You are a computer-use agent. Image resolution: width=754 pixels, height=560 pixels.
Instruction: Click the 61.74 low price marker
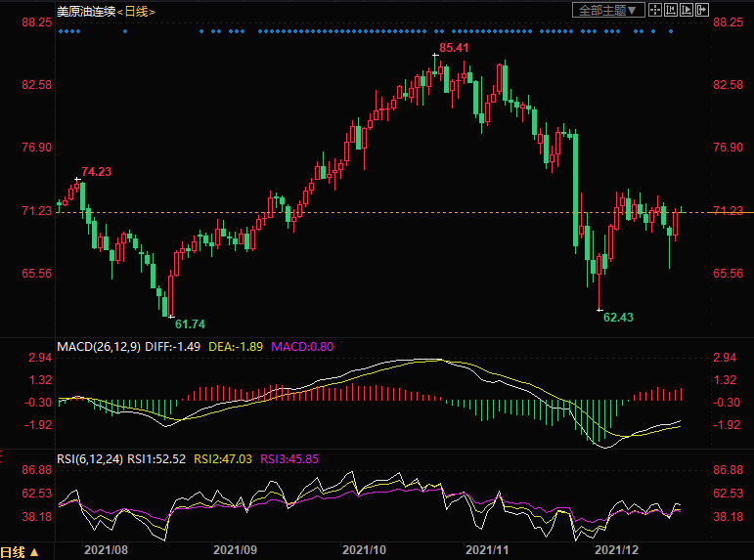pyautogui.click(x=190, y=323)
